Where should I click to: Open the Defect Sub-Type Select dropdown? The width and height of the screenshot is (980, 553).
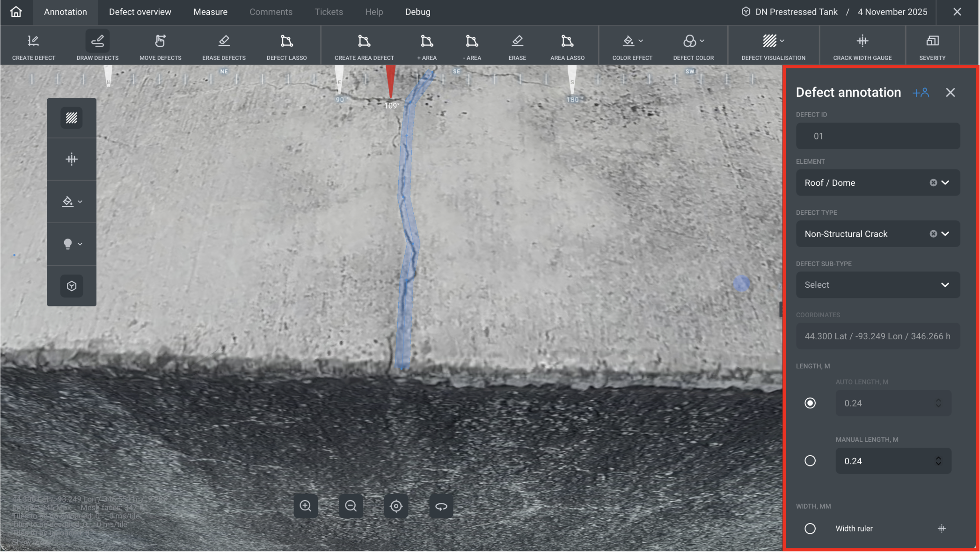tap(878, 285)
